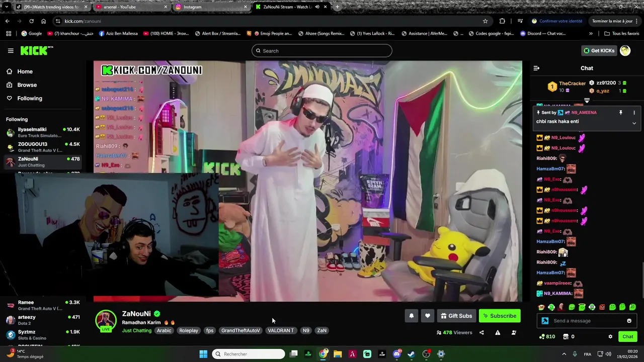Open the pinned message three-dot options
This screenshot has width=644, height=362.
634,113
